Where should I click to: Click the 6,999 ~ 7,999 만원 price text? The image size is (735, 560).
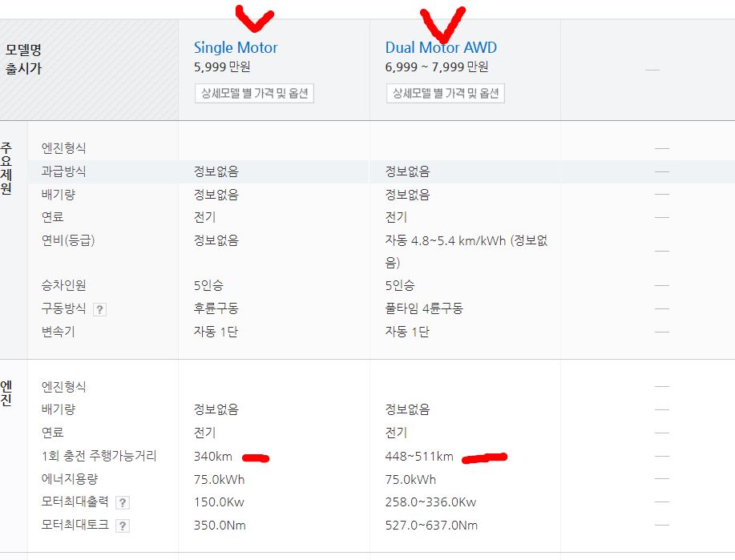(x=437, y=67)
